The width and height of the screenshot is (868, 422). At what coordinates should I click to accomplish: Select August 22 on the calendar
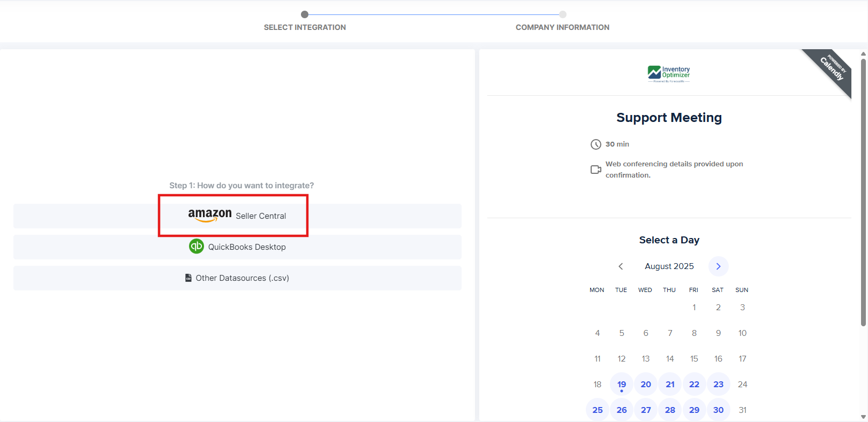tap(694, 384)
